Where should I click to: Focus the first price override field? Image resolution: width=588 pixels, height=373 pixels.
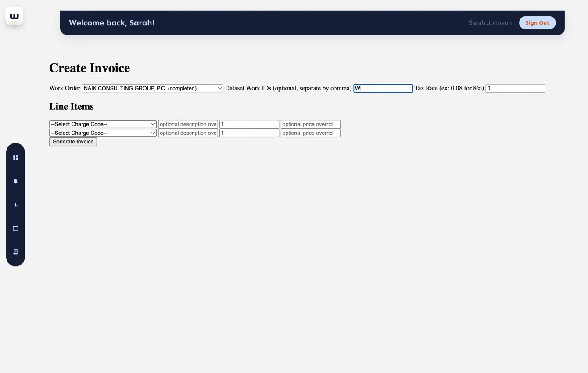[x=310, y=124]
